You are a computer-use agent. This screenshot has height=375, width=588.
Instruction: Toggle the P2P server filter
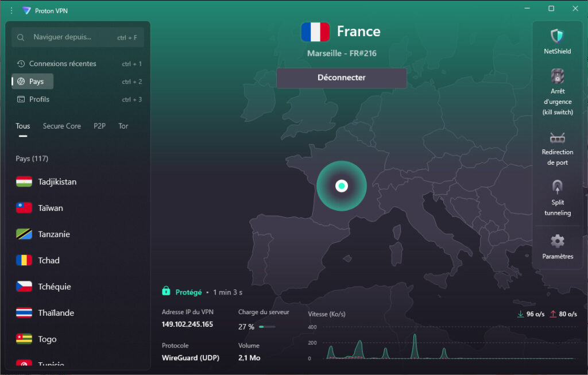99,126
